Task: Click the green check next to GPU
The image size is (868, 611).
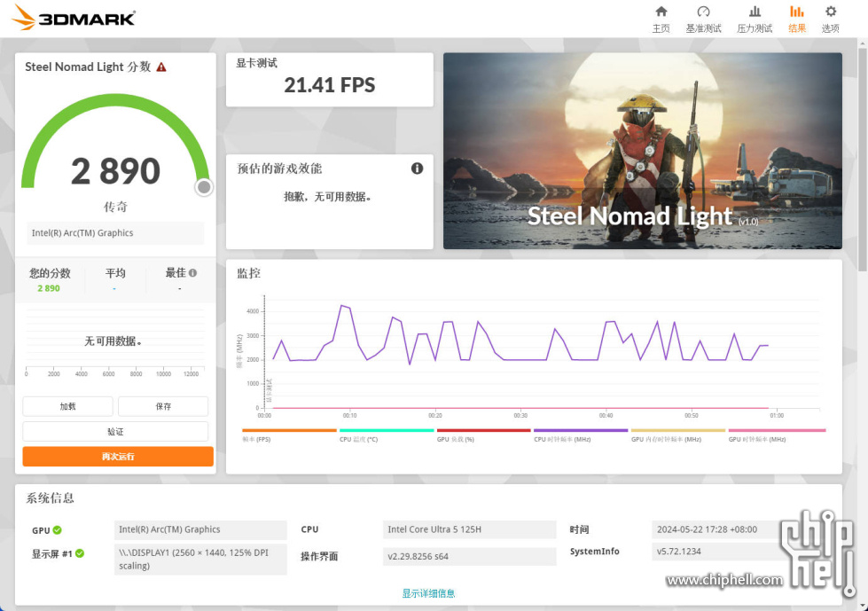Action: [57, 530]
